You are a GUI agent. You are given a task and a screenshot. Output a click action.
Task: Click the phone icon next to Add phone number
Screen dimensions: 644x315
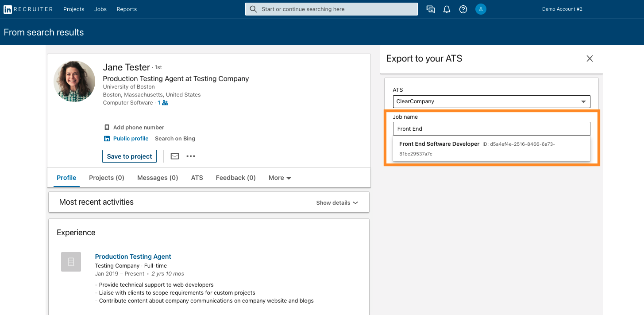pos(107,127)
